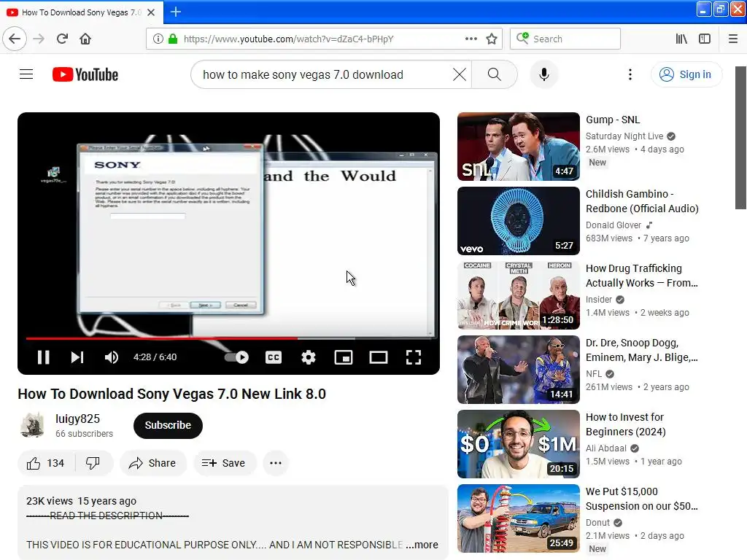
Task: Click the green padlock connection icon
Action: [173, 39]
